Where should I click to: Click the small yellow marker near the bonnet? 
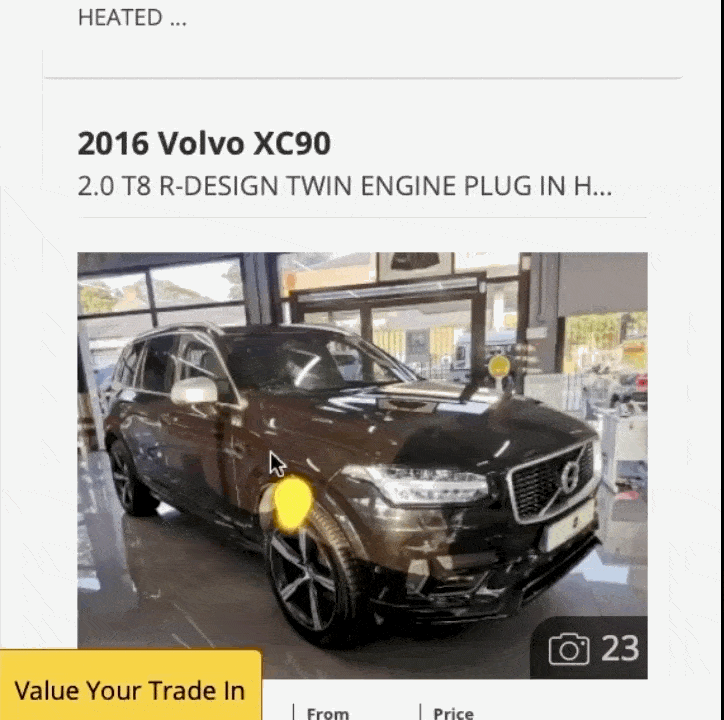[x=499, y=366]
